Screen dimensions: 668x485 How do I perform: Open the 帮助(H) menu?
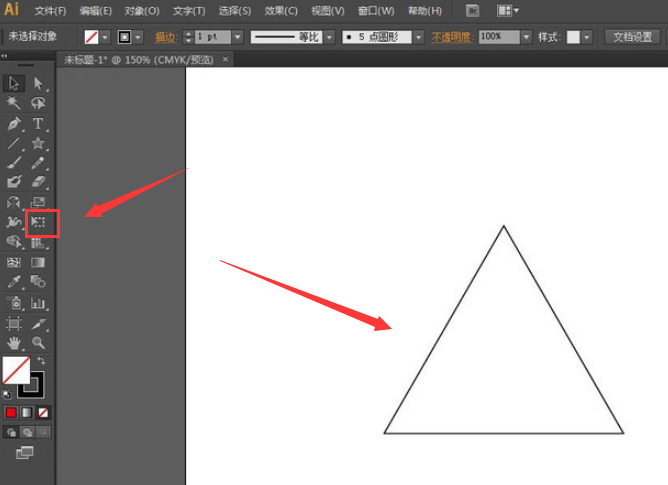(x=425, y=11)
